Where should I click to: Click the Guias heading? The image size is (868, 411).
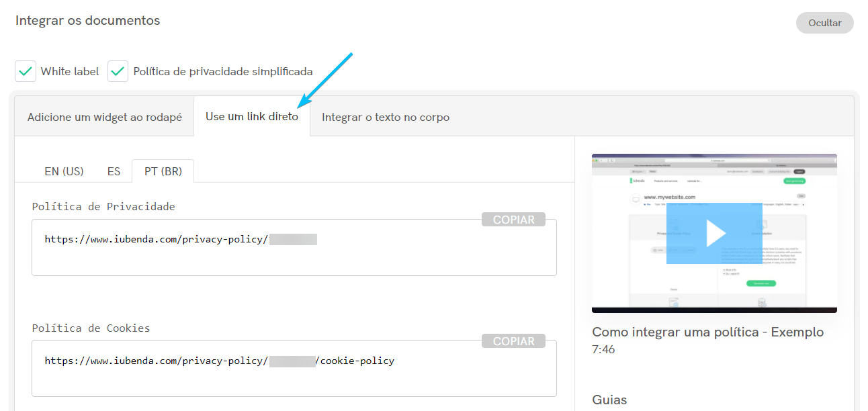coord(609,400)
